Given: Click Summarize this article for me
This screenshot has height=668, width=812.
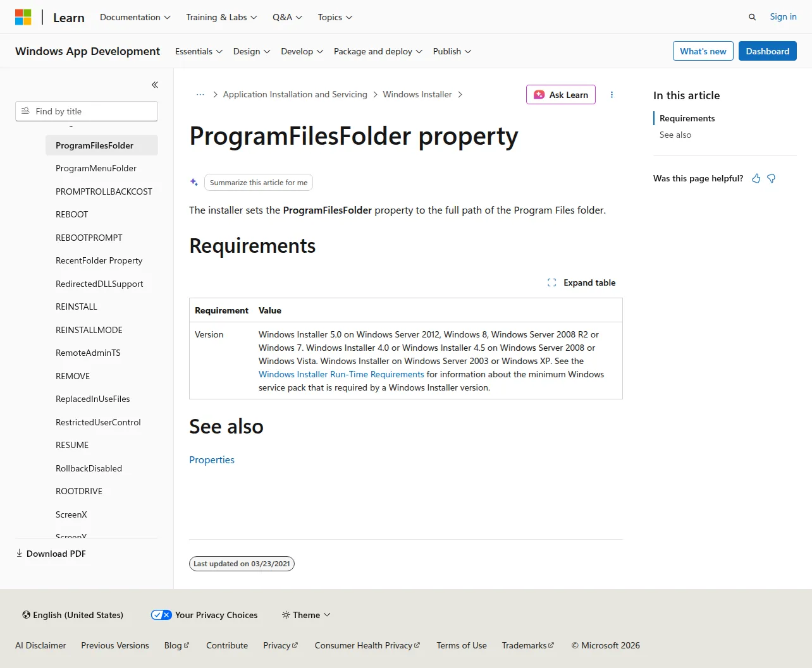Looking at the screenshot, I should (259, 183).
